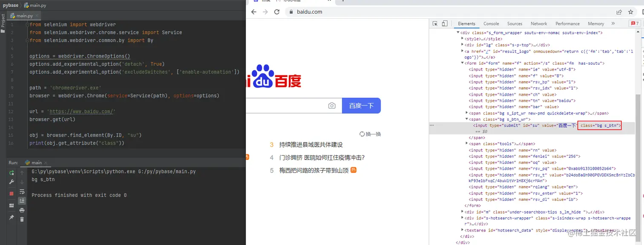Viewport: 644px width, 245px height.
Task: Expand the span s_ipt_wr node
Action: [x=467, y=113]
